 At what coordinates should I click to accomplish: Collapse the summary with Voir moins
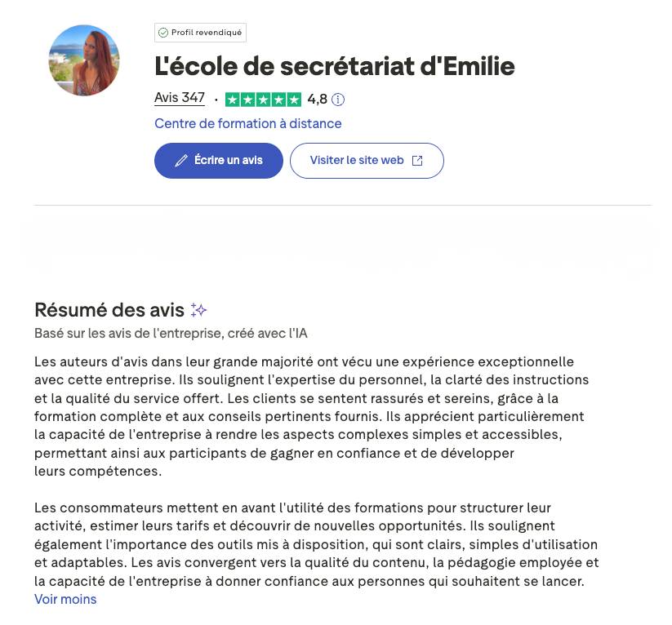(65, 600)
